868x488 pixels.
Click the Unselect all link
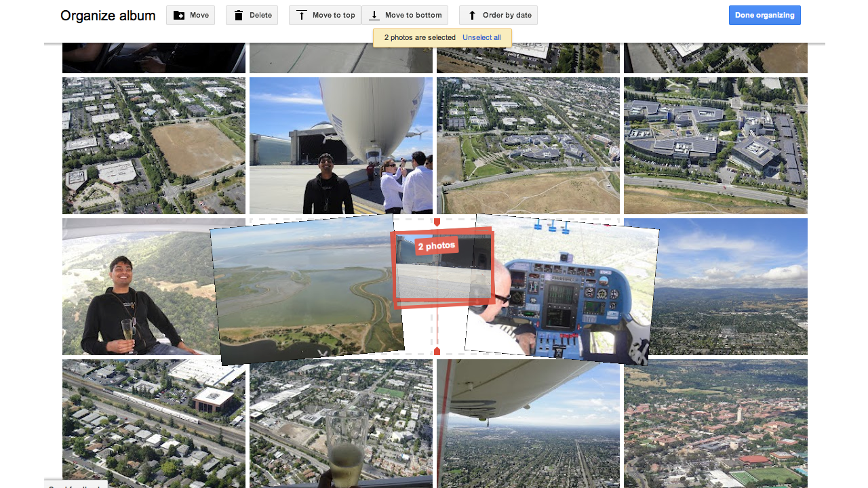point(481,38)
